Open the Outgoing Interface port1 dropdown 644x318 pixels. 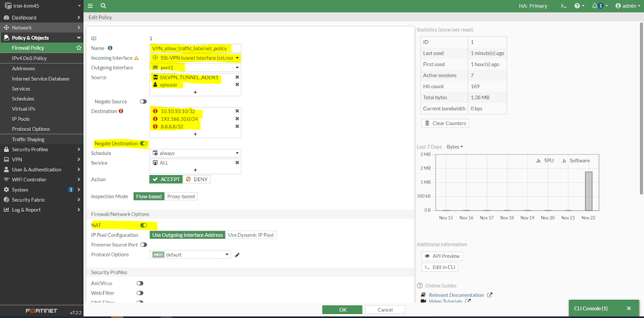195,68
